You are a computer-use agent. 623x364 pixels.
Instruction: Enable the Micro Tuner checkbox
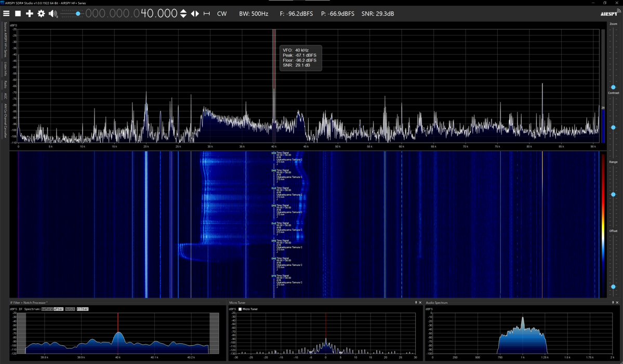(x=240, y=309)
